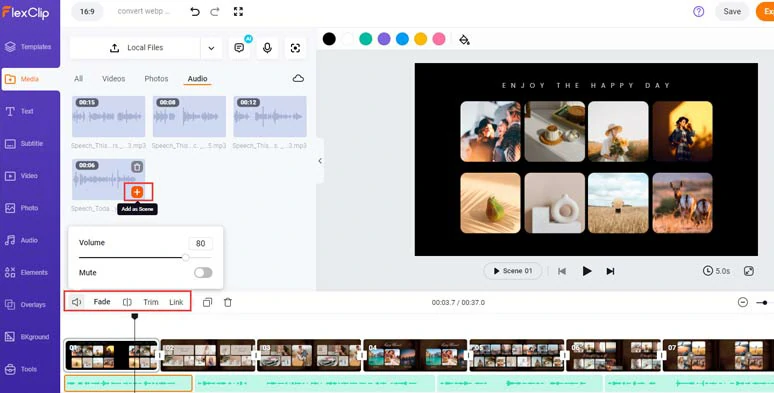Image resolution: width=774 pixels, height=393 pixels.
Task: Switch to the All media tab
Action: [x=78, y=79]
